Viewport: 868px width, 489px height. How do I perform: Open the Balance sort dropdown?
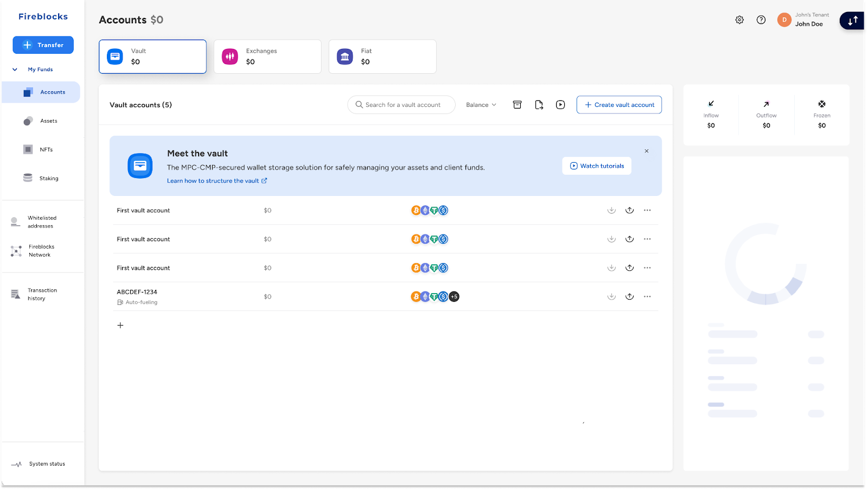[x=481, y=105]
